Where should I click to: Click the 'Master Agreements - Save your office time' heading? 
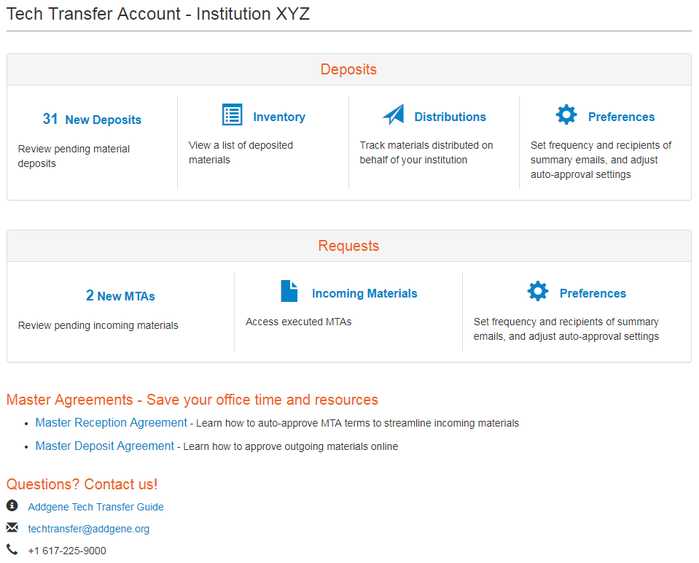192,400
